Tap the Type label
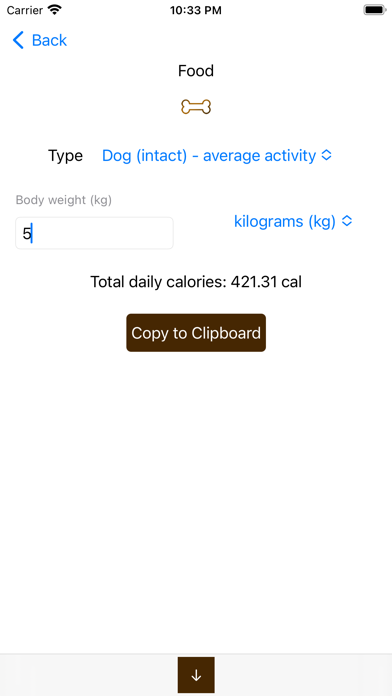The width and height of the screenshot is (392, 696). tap(65, 155)
